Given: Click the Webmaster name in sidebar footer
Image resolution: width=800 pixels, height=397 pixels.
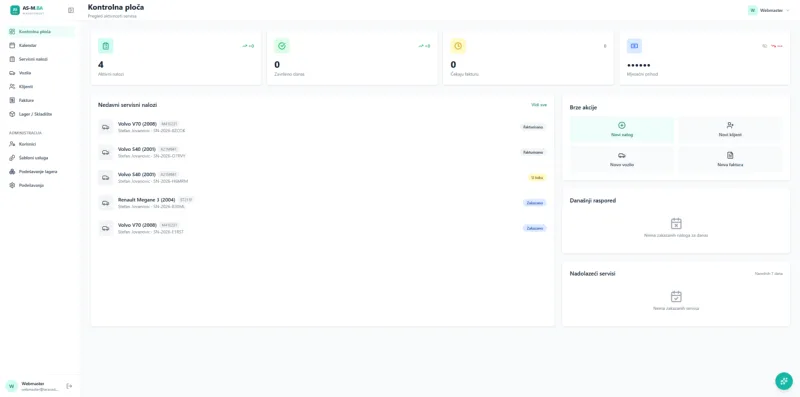Looking at the screenshot, I should coord(33,383).
